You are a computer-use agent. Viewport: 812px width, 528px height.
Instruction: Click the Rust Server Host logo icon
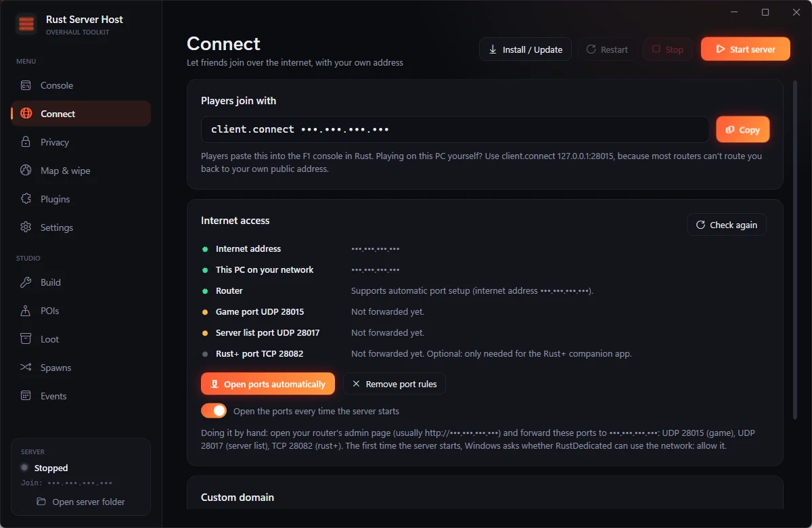pyautogui.click(x=26, y=25)
